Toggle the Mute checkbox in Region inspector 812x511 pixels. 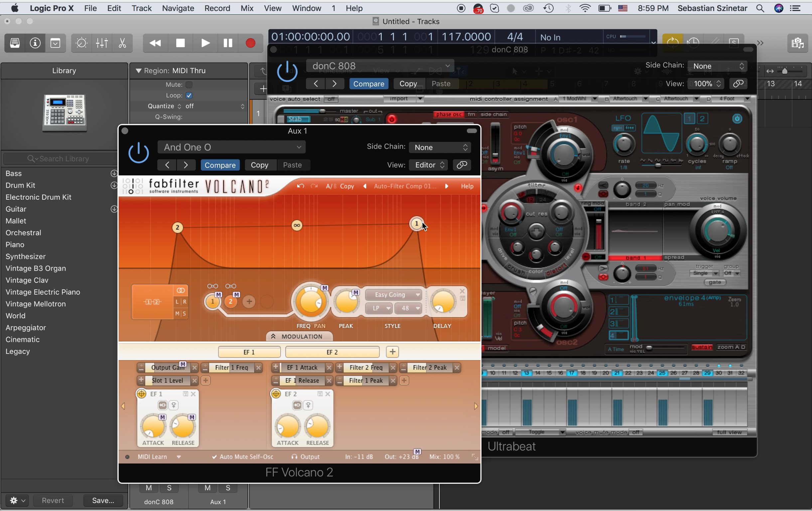click(x=189, y=84)
